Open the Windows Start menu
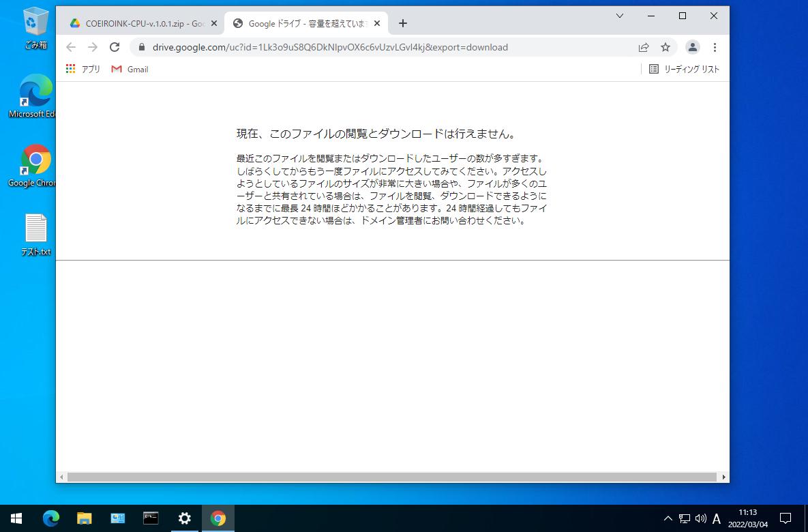808x532 pixels. tap(16, 518)
